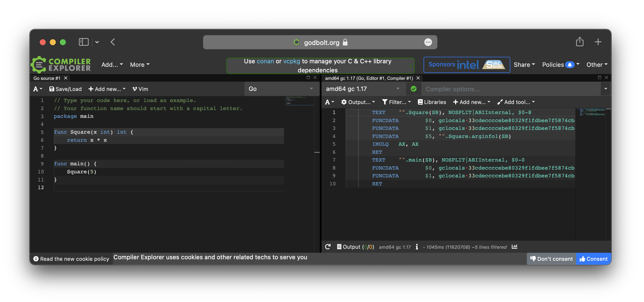Open the compiler info icon
Screen dimensions: 644x302
click(x=417, y=247)
